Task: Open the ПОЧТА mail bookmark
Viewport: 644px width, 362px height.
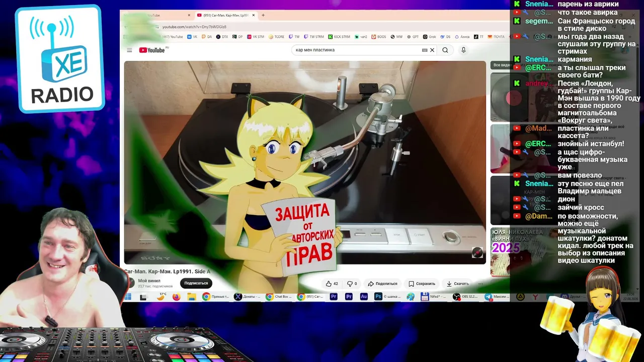Action: (x=496, y=37)
